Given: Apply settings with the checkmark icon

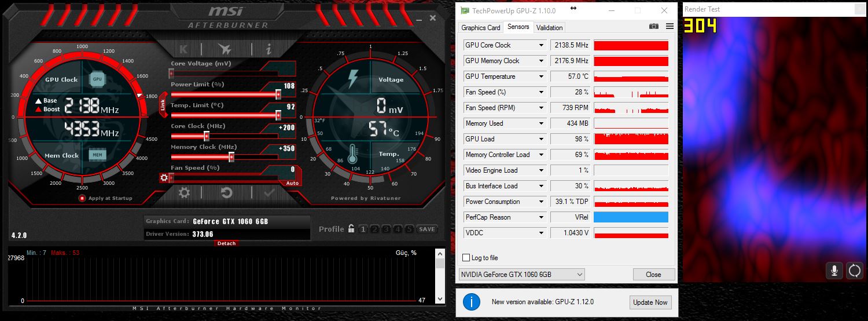Looking at the screenshot, I should (269, 192).
